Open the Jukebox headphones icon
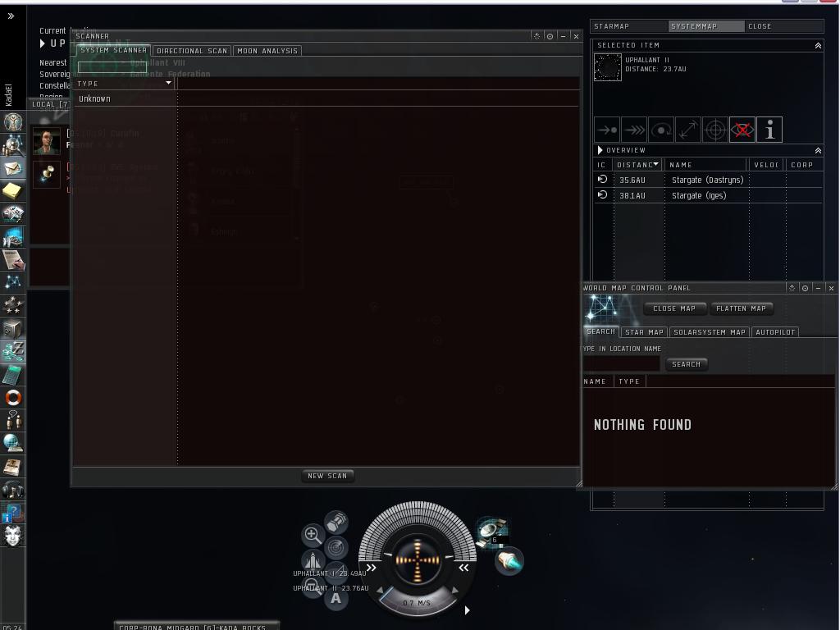Image resolution: width=840 pixels, height=630 pixels. pyautogui.click(x=13, y=490)
